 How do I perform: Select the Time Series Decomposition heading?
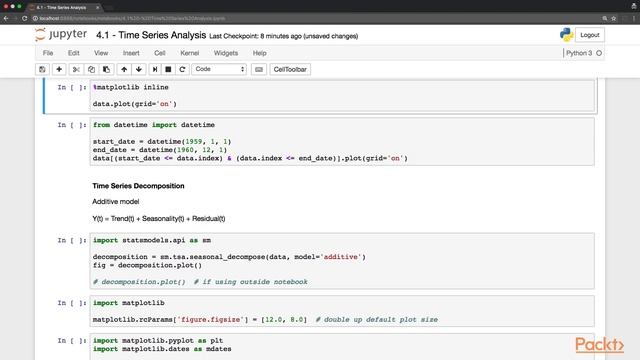click(x=138, y=186)
